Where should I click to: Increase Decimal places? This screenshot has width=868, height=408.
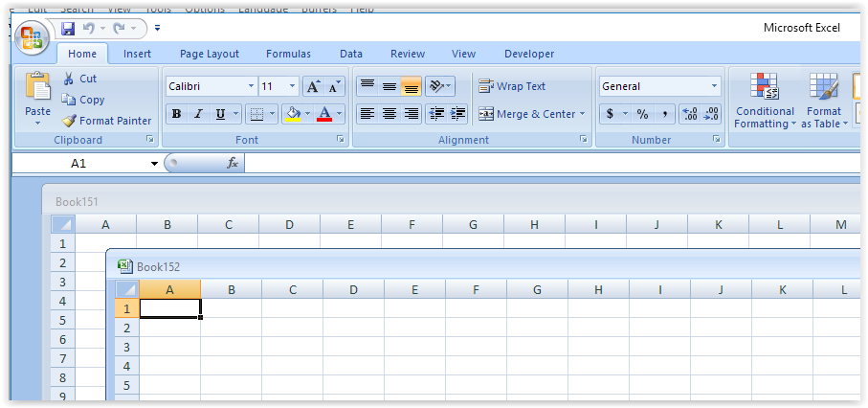[x=690, y=114]
